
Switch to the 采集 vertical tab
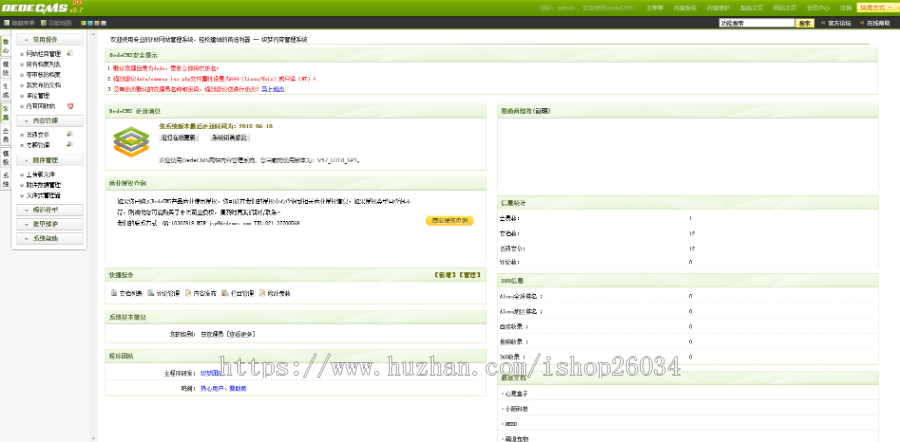pos(5,113)
